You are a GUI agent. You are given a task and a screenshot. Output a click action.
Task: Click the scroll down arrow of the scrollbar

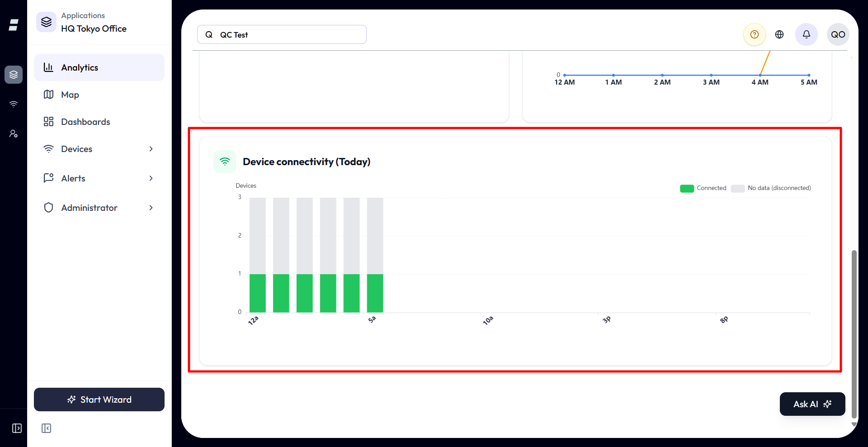pos(854,424)
